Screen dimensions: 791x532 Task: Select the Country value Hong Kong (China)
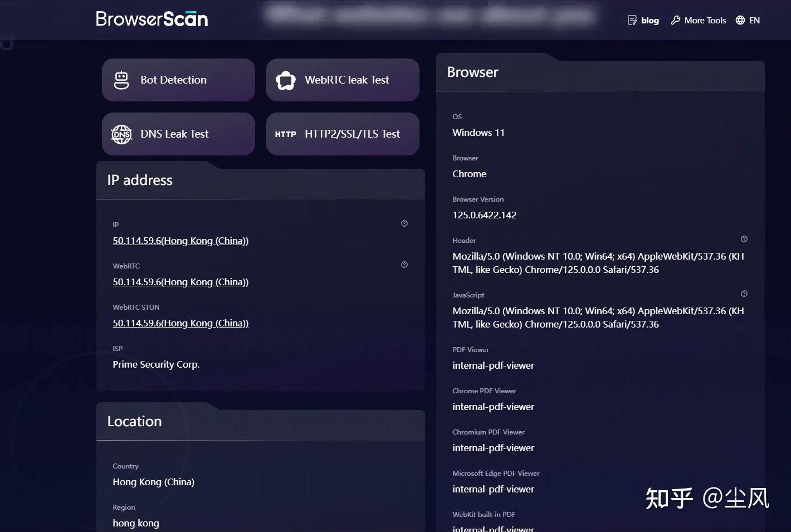tap(154, 482)
